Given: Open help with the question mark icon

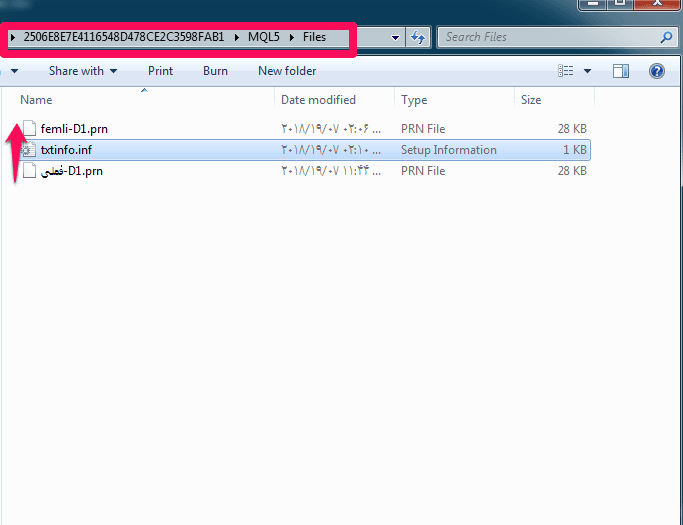Looking at the screenshot, I should [x=656, y=71].
